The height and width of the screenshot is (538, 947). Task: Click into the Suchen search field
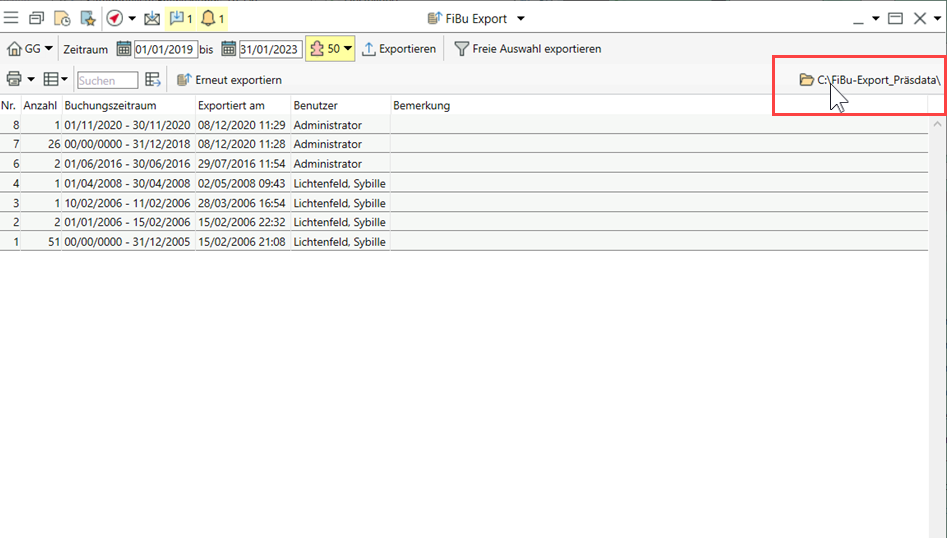tap(107, 80)
